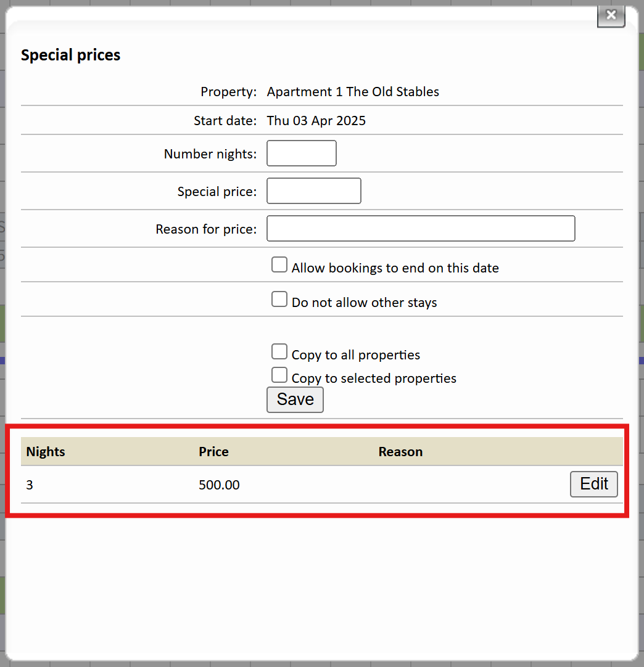644x667 pixels.
Task: Click the Reason column header
Action: pyautogui.click(x=400, y=452)
